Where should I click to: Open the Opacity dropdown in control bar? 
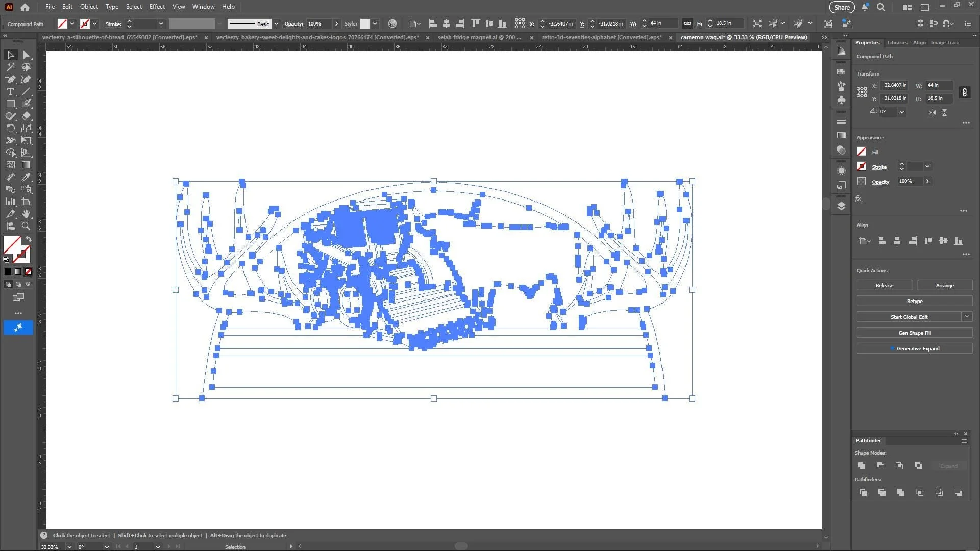point(336,24)
